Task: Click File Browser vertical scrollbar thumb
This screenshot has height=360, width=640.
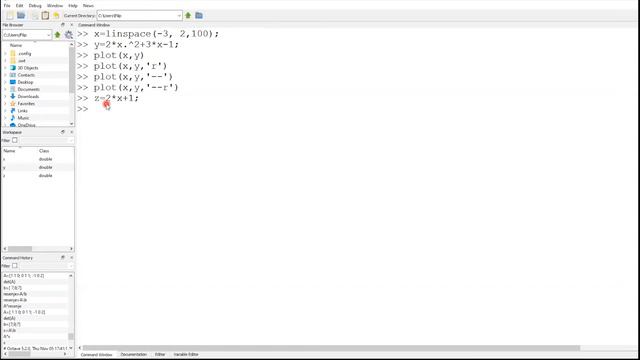Action: (72, 69)
